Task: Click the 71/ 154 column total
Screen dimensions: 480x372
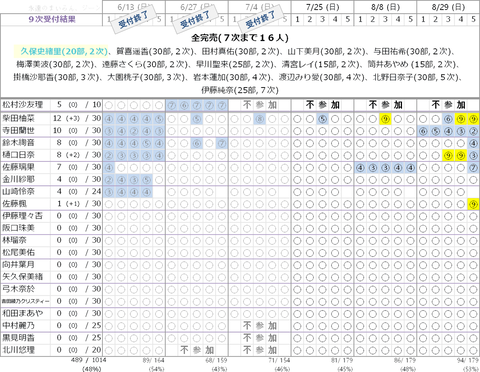Action: coord(279,360)
